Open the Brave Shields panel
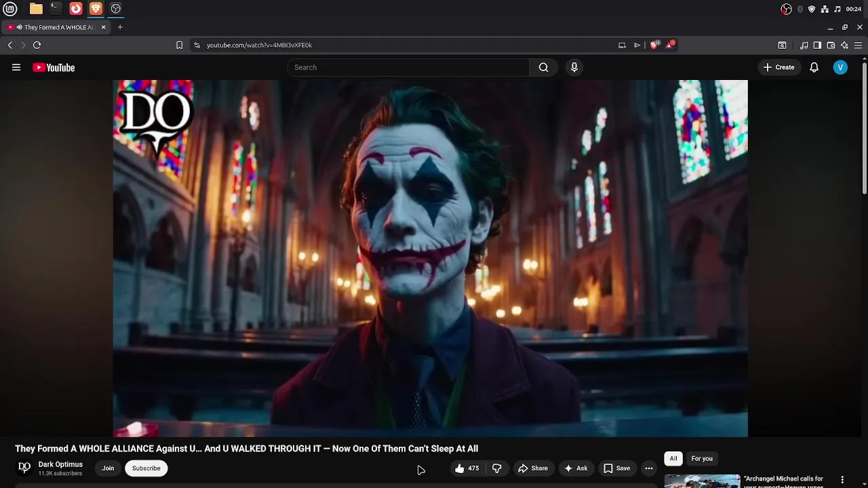Screen dimensions: 868x488 pos(654,45)
